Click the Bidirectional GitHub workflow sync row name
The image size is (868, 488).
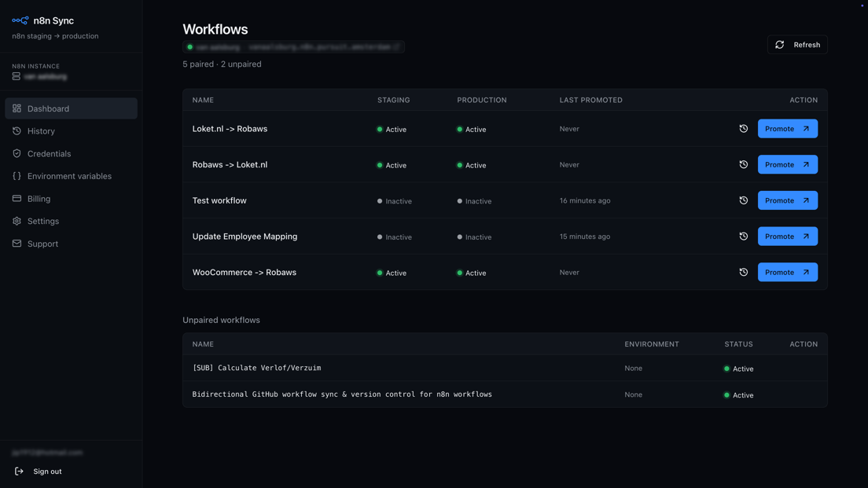point(342,394)
